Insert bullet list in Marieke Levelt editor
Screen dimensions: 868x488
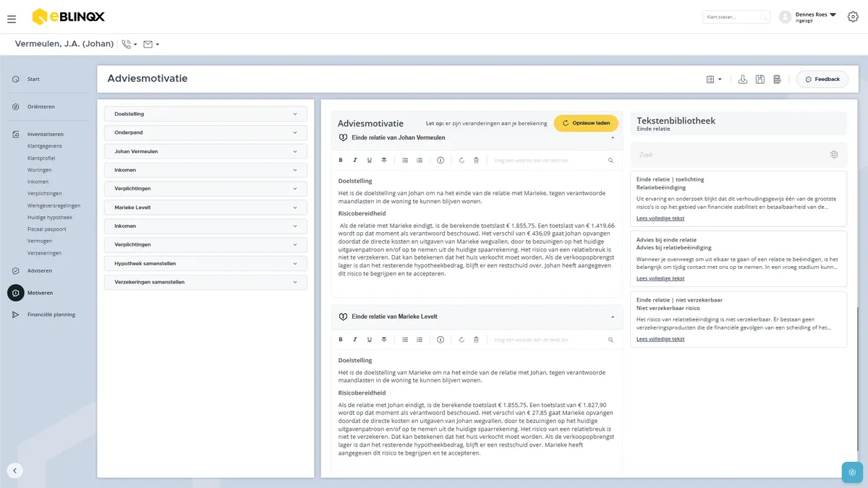[x=404, y=339]
